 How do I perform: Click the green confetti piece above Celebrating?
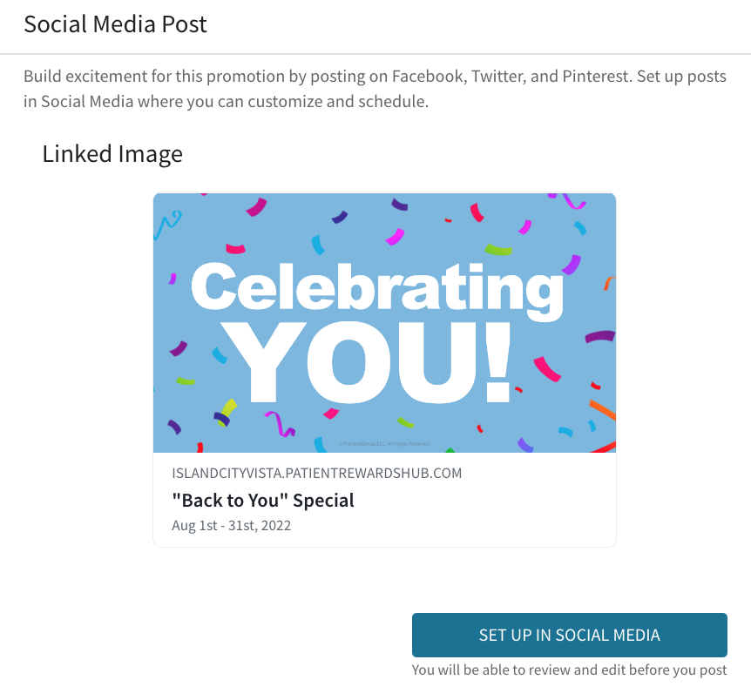tap(498, 250)
